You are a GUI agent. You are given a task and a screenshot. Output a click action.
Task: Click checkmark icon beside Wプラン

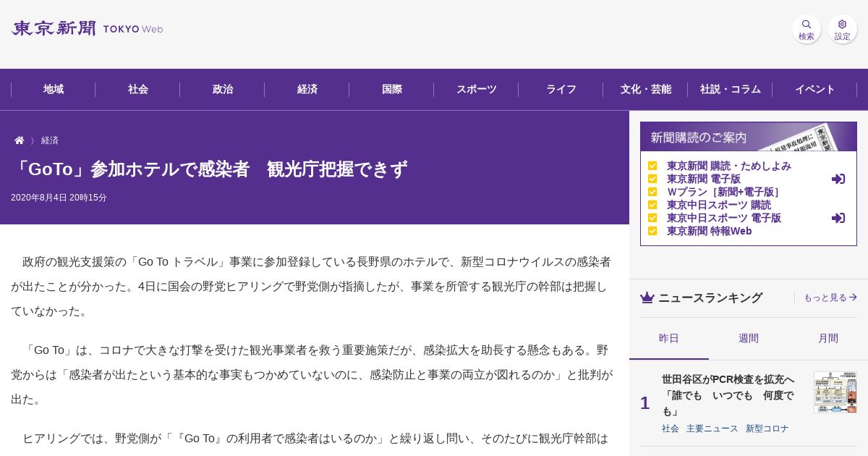pyautogui.click(x=652, y=192)
